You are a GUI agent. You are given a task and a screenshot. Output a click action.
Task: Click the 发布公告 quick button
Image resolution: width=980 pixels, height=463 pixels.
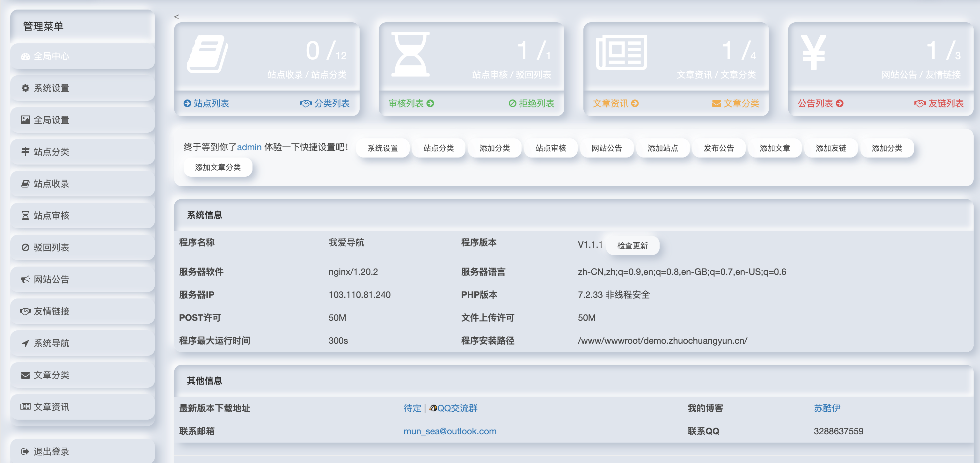pos(719,148)
